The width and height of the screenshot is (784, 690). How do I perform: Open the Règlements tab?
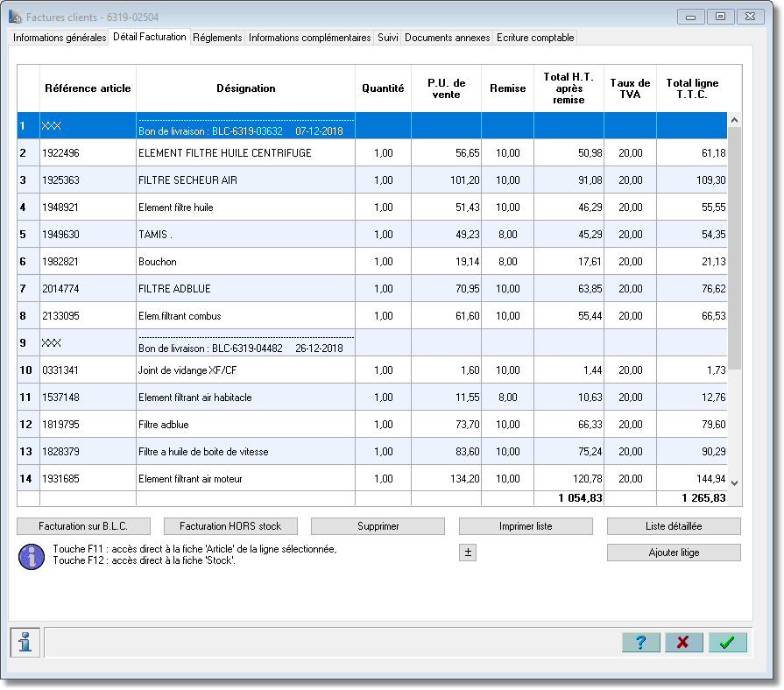click(217, 38)
